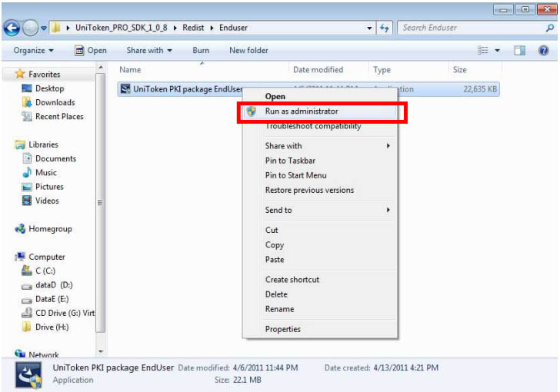
Task: Choose Cut from the context menu
Action: (x=272, y=230)
